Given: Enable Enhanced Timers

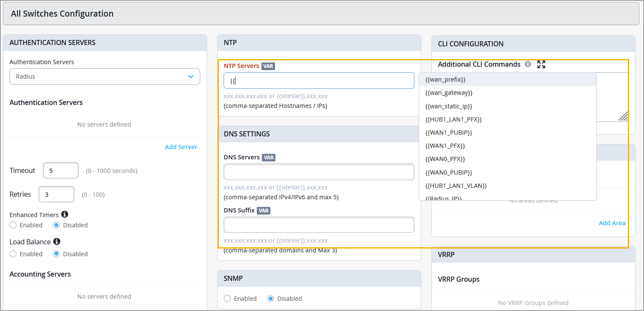Looking at the screenshot, I should (x=13, y=225).
